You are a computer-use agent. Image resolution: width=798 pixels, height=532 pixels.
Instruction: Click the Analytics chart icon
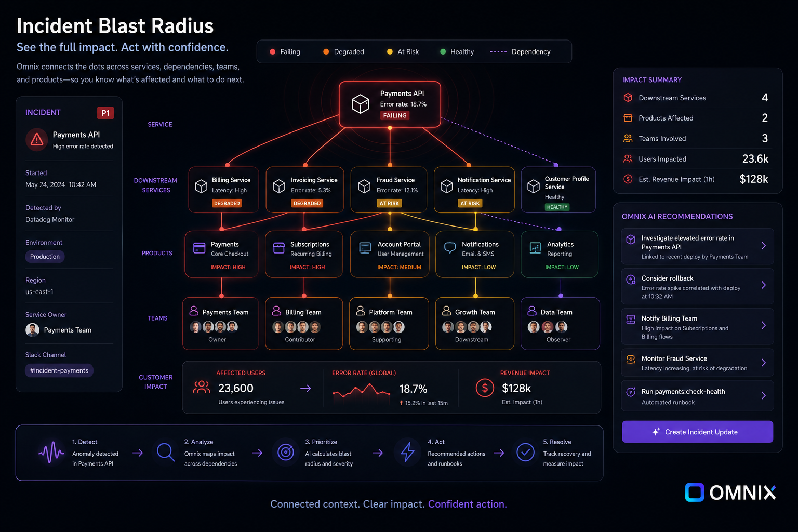[535, 248]
